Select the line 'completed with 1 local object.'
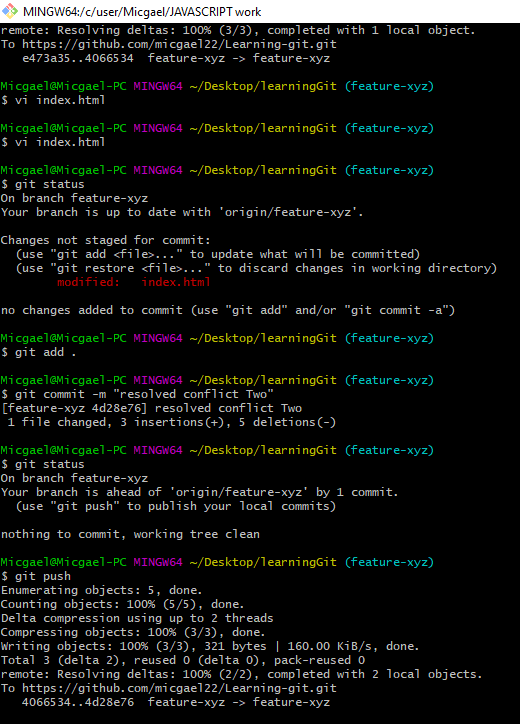 pyautogui.click(x=238, y=30)
